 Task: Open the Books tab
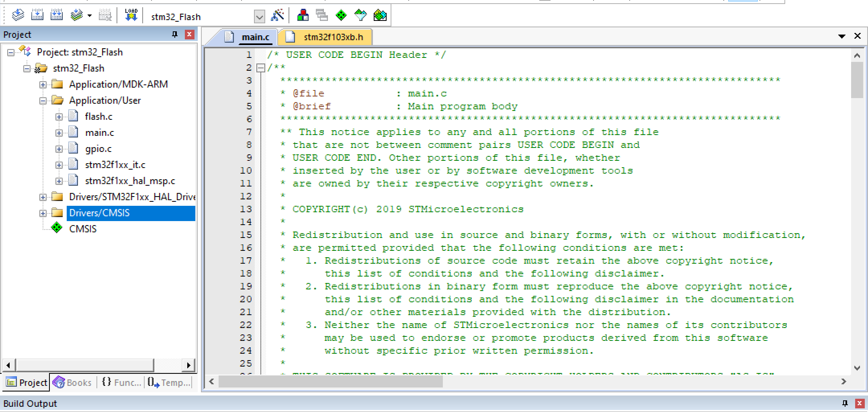coord(72,382)
